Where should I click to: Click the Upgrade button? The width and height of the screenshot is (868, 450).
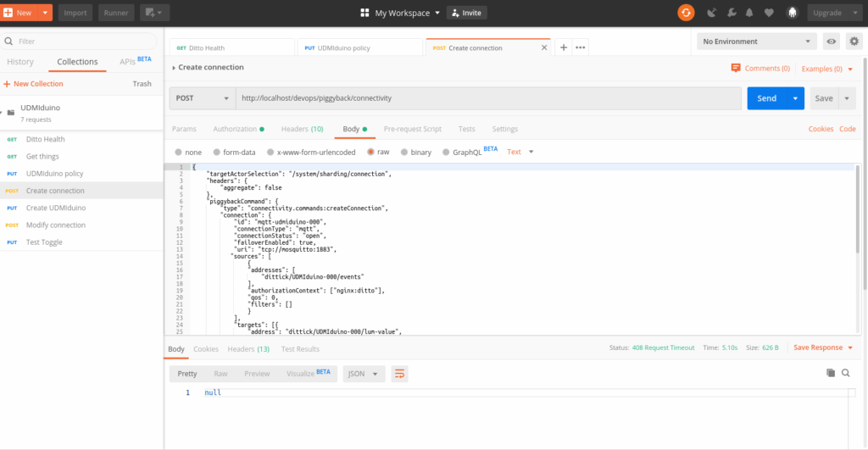tap(827, 13)
